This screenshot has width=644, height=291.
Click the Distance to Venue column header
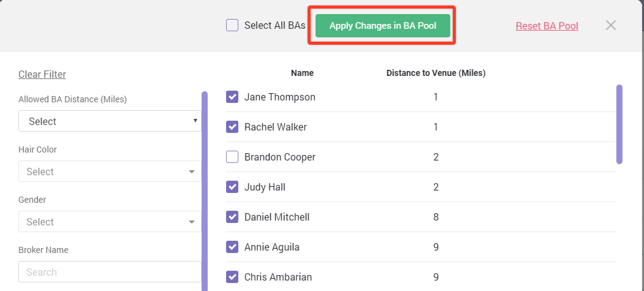coord(436,73)
